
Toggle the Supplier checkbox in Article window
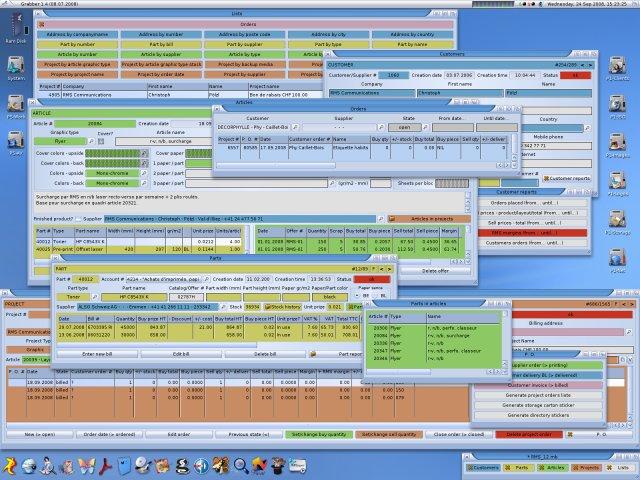80,218
